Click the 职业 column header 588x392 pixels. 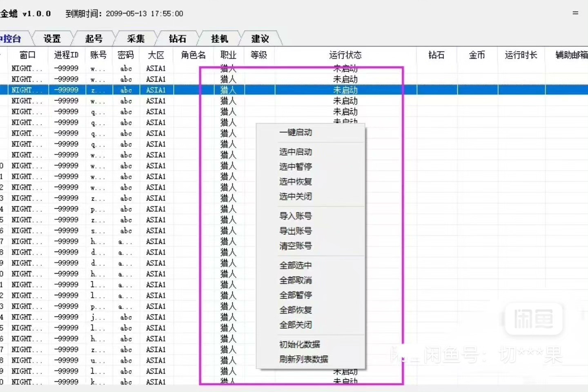point(229,55)
